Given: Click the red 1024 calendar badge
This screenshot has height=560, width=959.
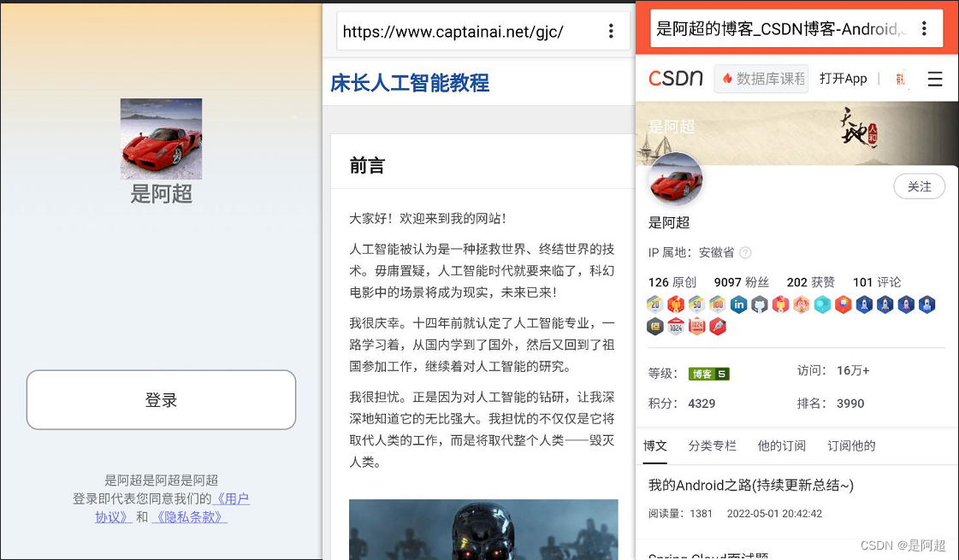Looking at the screenshot, I should pyautogui.click(x=697, y=327).
